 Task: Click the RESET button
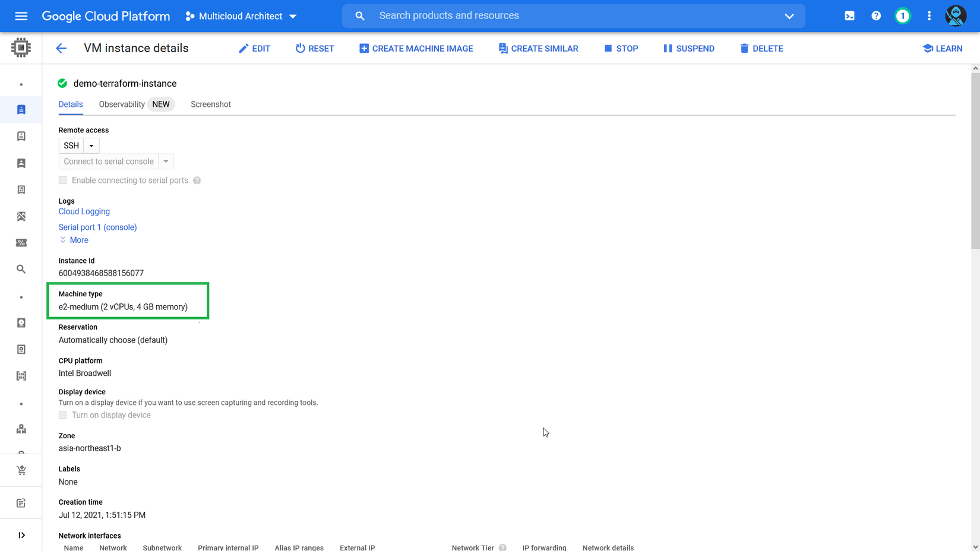tap(315, 49)
